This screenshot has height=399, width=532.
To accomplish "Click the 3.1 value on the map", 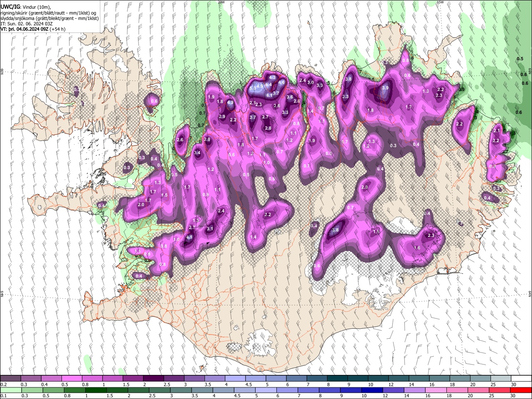I will click(210, 229).
